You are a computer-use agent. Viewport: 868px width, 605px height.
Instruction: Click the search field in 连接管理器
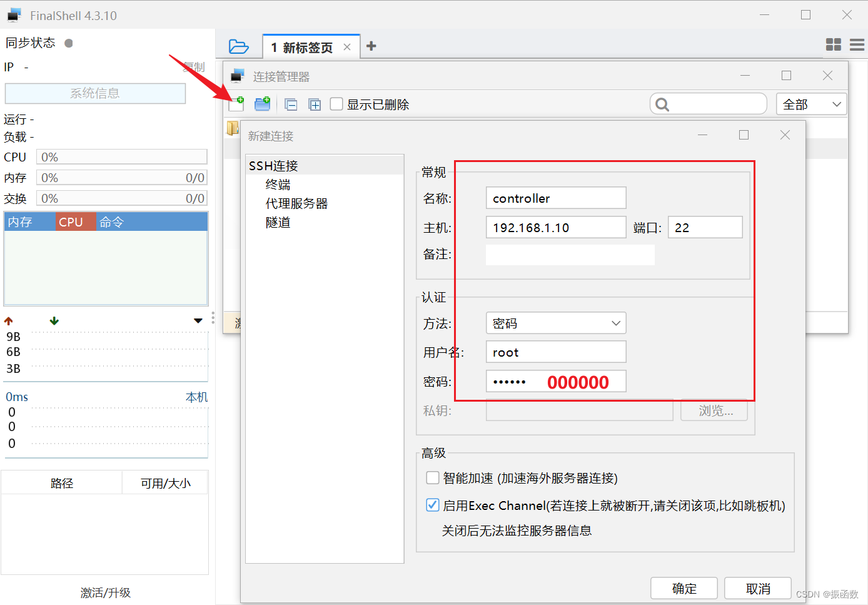point(709,104)
